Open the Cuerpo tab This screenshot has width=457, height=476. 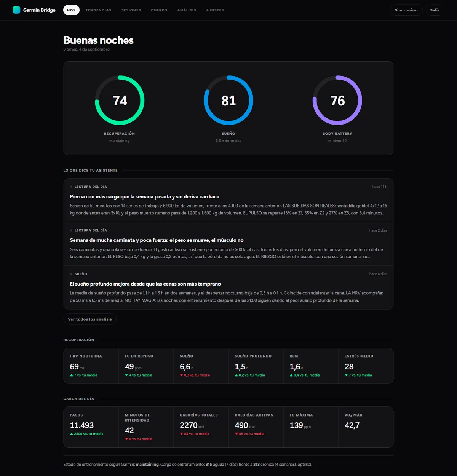159,10
